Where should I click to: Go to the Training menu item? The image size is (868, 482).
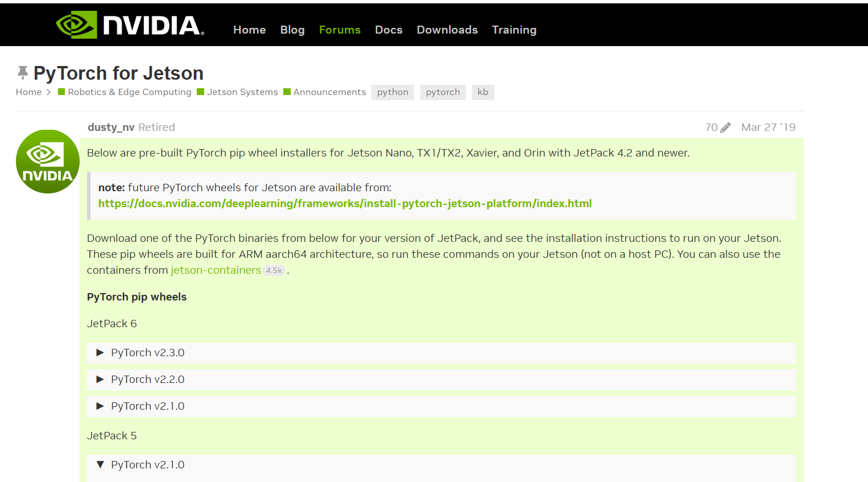tap(514, 30)
